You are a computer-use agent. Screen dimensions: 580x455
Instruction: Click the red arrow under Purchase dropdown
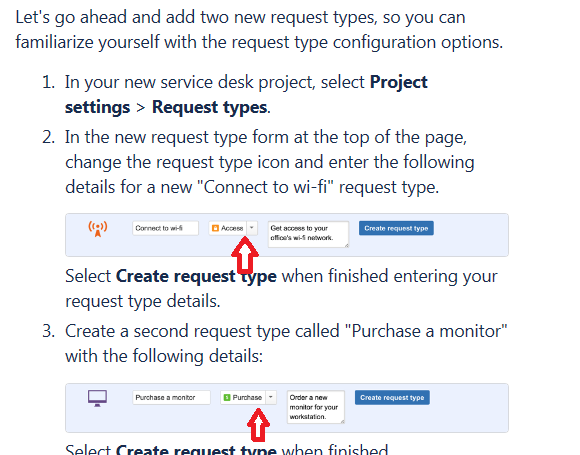click(x=258, y=425)
